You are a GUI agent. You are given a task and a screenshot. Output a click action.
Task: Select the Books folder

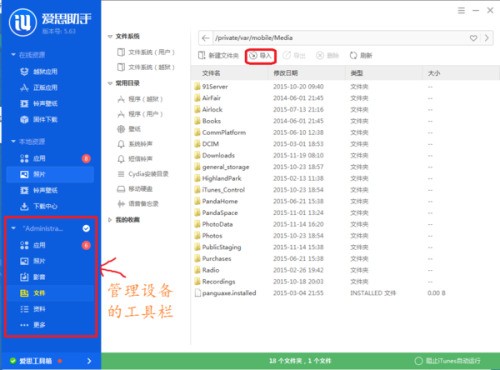[x=207, y=121]
